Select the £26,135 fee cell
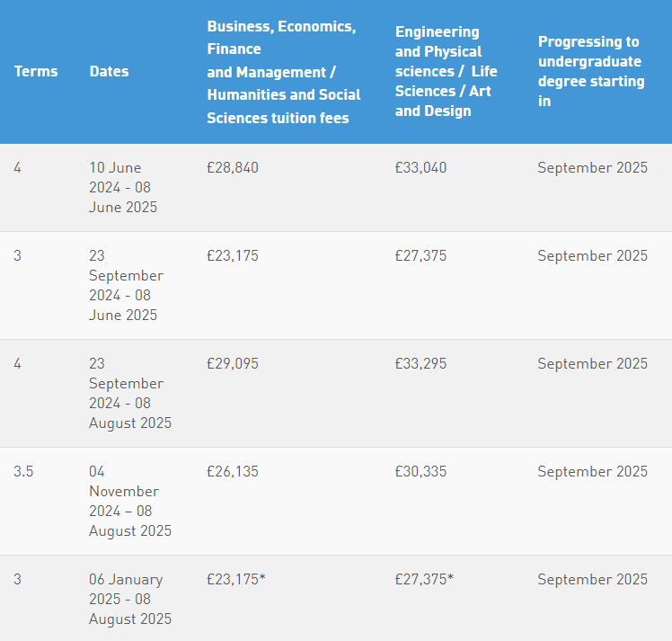Screen dimensions: 672x641 coord(233,472)
